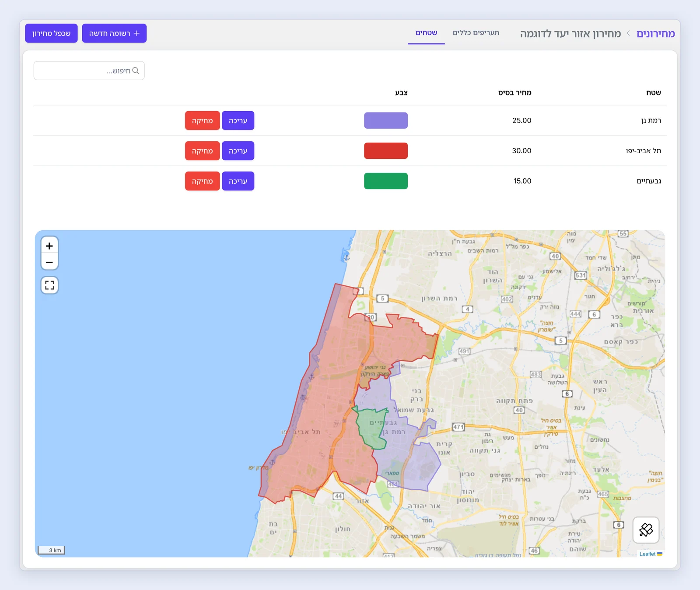The image size is (700, 590).
Task: Click the מחירון אזור יעד לדוגמה title
Action: pos(570,34)
